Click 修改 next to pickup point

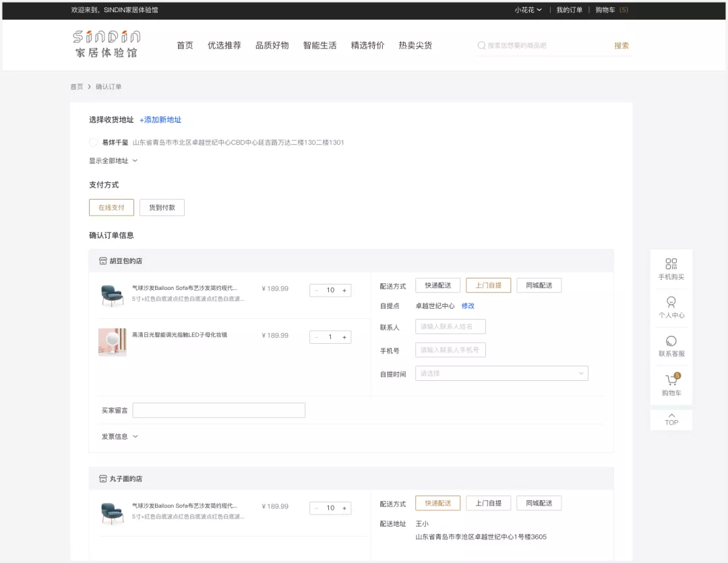coord(468,306)
